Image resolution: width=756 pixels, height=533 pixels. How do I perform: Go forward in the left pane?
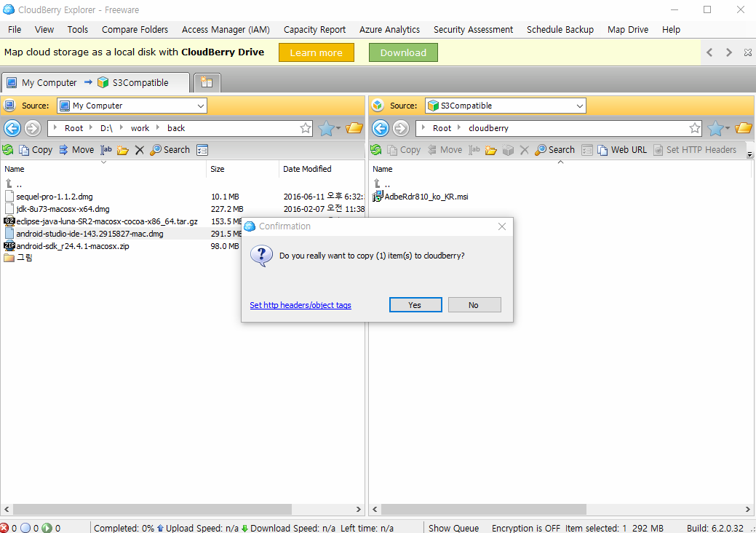pos(32,128)
